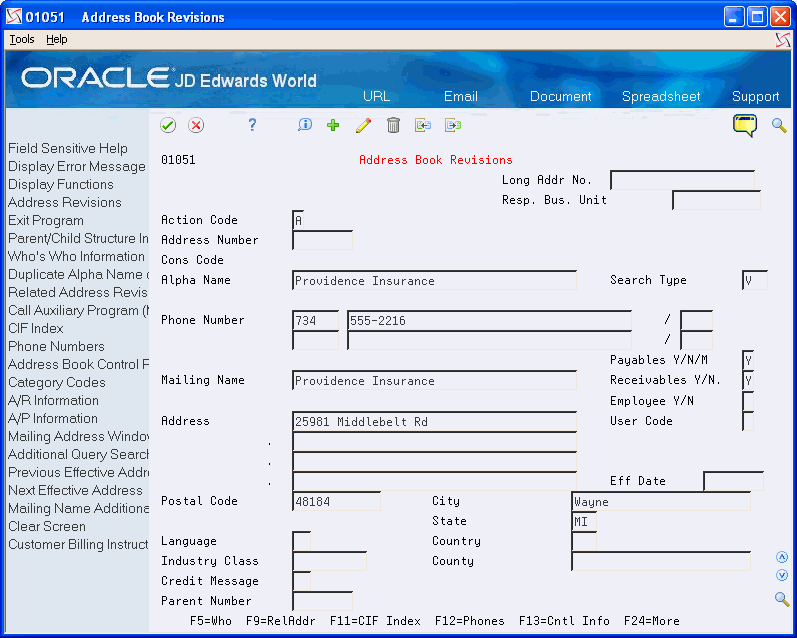797x638 pixels.
Task: Click the Resp. Bus. Unit field
Action: (717, 200)
